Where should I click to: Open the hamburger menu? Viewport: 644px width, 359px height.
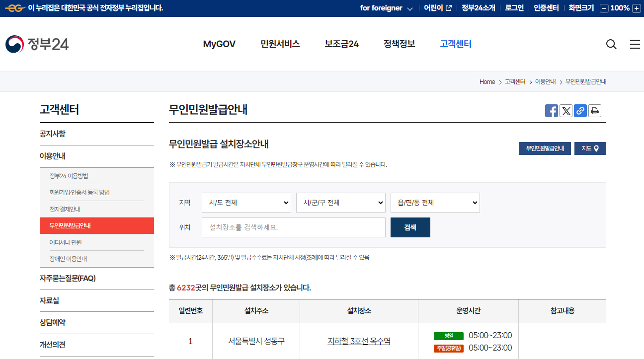[x=635, y=44]
